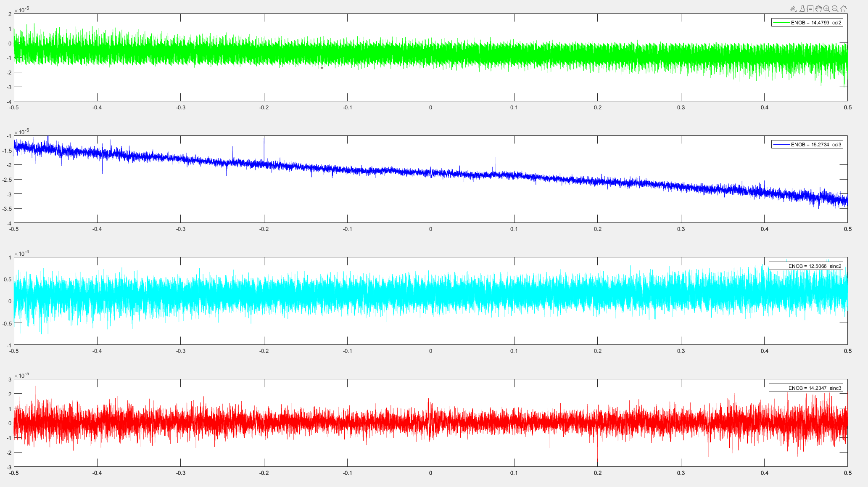Select the 'ENOB = 15.2734 coi3' legend

(x=807, y=144)
